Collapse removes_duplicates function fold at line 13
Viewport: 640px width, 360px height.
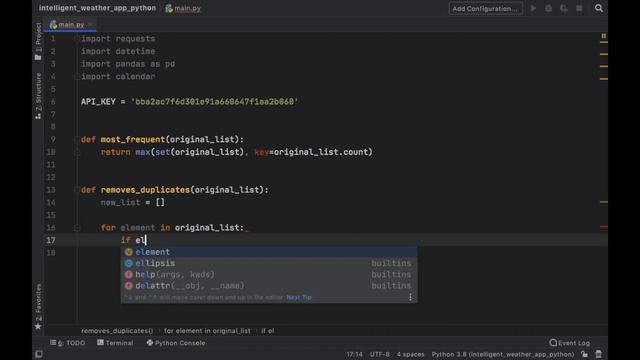pos(77,190)
